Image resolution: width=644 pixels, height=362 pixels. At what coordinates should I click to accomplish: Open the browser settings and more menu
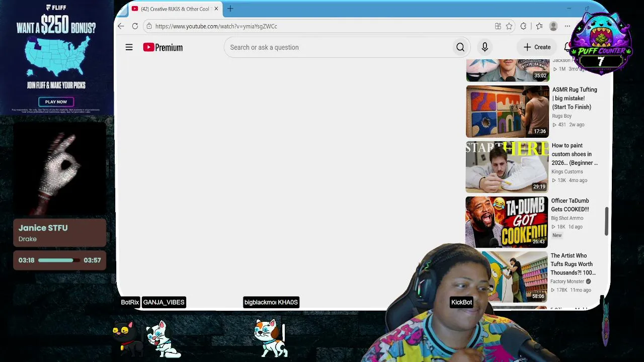(x=568, y=26)
